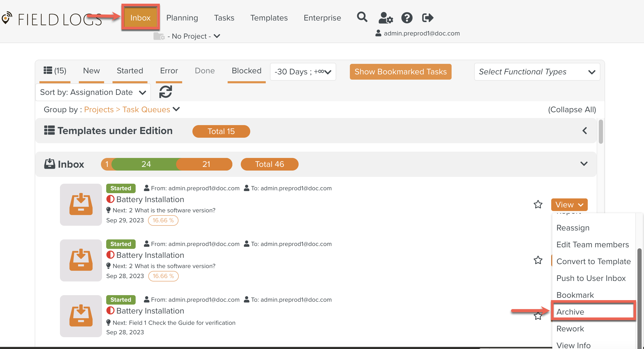Image resolution: width=644 pixels, height=349 pixels.
Task: Toggle the Started status filter
Action: point(130,71)
